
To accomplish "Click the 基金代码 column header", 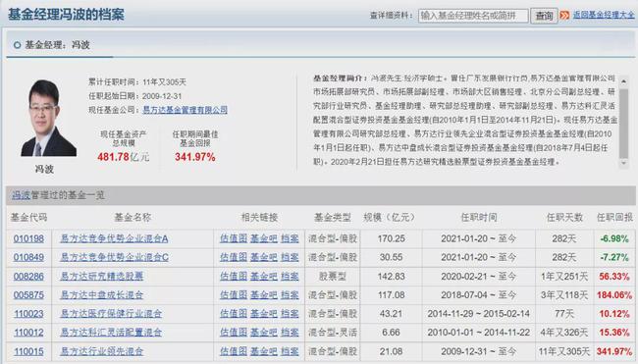I will click(28, 218).
